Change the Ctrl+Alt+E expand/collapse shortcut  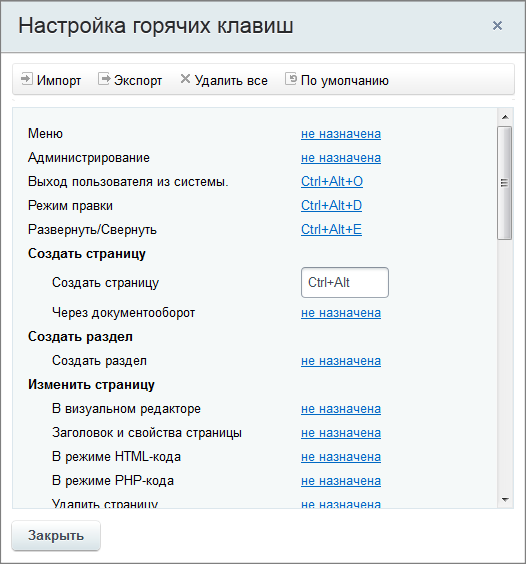[x=331, y=229]
